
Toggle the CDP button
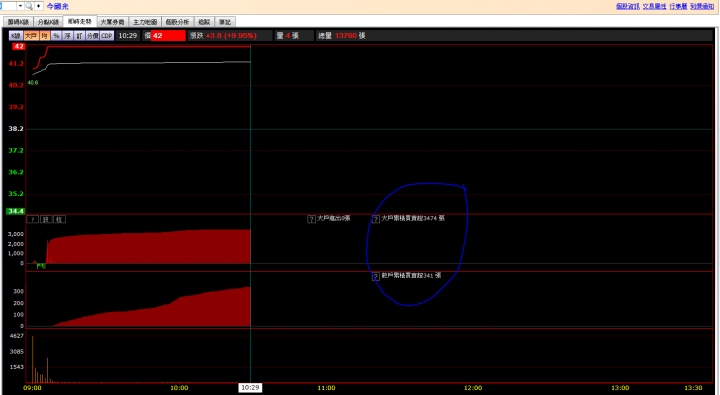pyautogui.click(x=107, y=36)
